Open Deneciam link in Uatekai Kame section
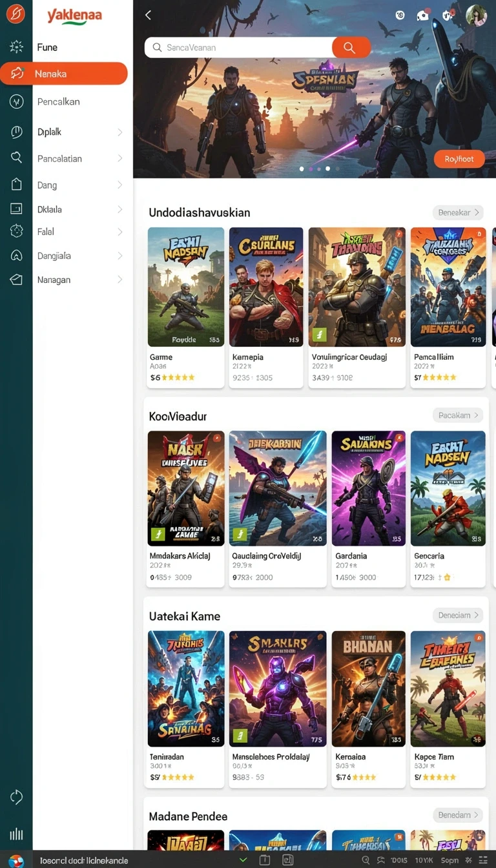Image resolution: width=496 pixels, height=868 pixels. click(458, 615)
